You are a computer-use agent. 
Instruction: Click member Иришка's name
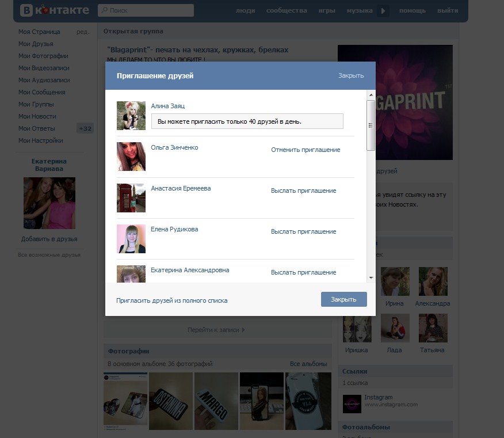pos(357,350)
